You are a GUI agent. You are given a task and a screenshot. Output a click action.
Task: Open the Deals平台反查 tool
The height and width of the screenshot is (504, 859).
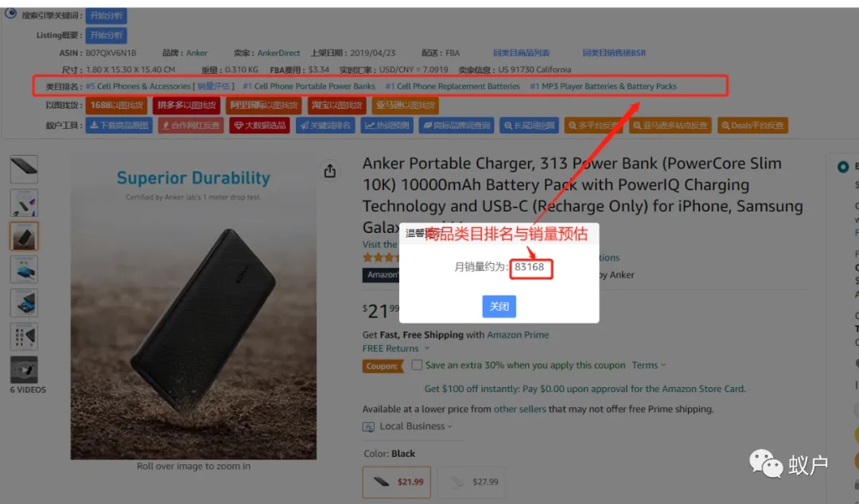752,126
